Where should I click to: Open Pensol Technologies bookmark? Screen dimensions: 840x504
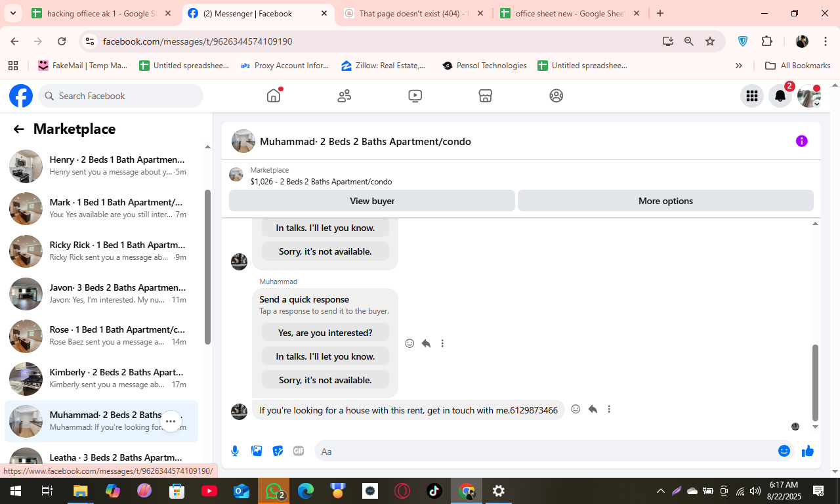(x=485, y=66)
